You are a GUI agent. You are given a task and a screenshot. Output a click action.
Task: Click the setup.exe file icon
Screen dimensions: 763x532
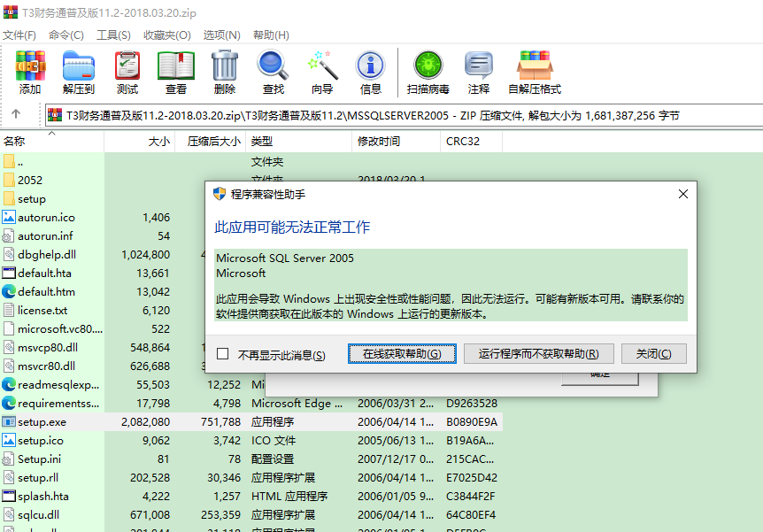point(9,421)
